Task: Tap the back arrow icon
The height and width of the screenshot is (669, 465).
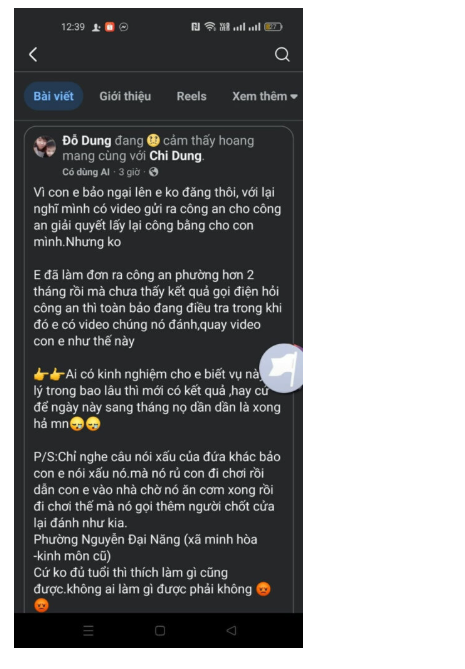Action: (x=33, y=55)
